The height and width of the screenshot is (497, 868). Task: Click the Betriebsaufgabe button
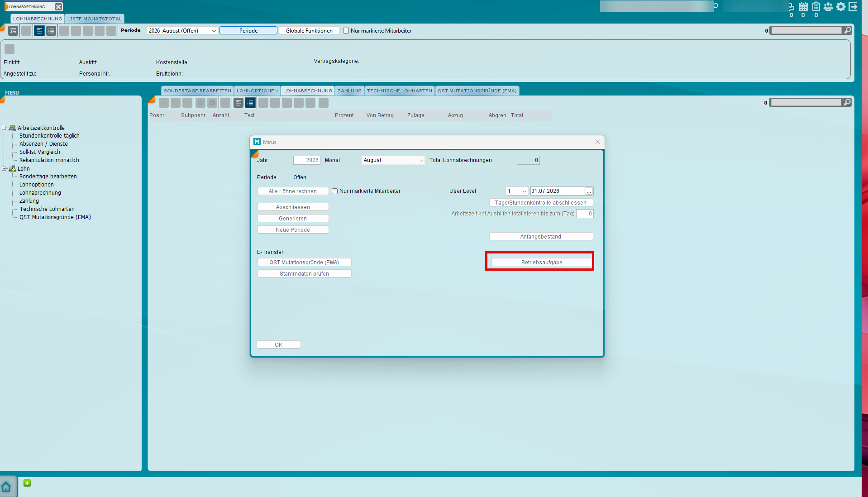tap(542, 262)
